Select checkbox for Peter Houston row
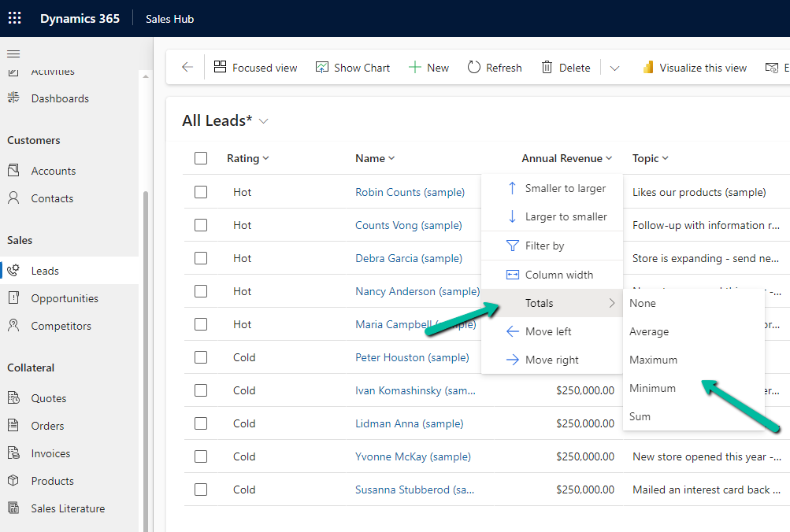This screenshot has width=790, height=532. click(201, 357)
